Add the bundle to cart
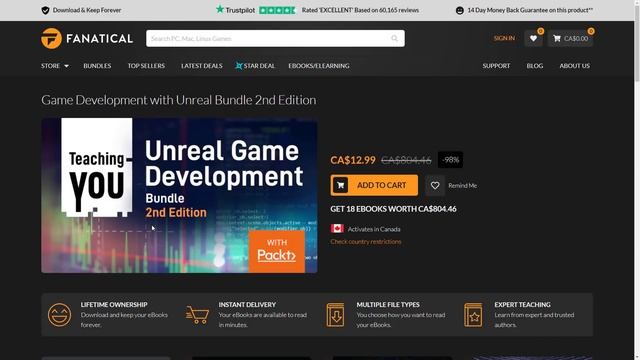640x360 pixels. (374, 185)
